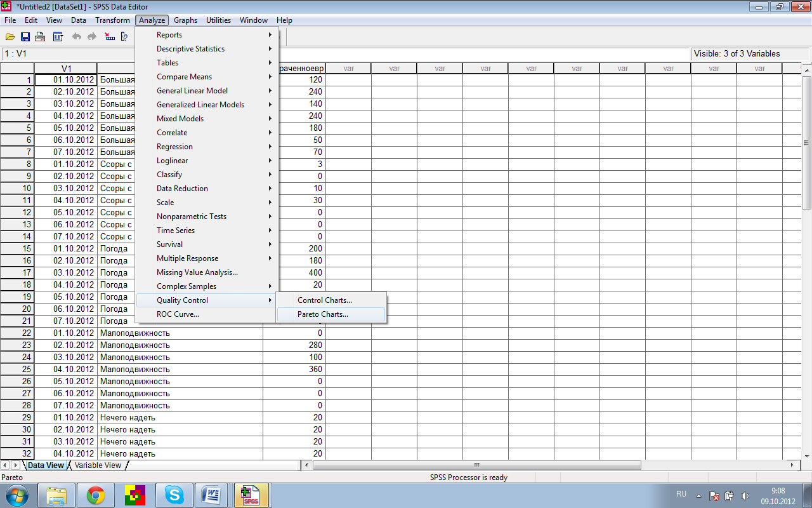Open the Time Series submenu
Viewport: 812px width, 508px height.
pos(206,231)
